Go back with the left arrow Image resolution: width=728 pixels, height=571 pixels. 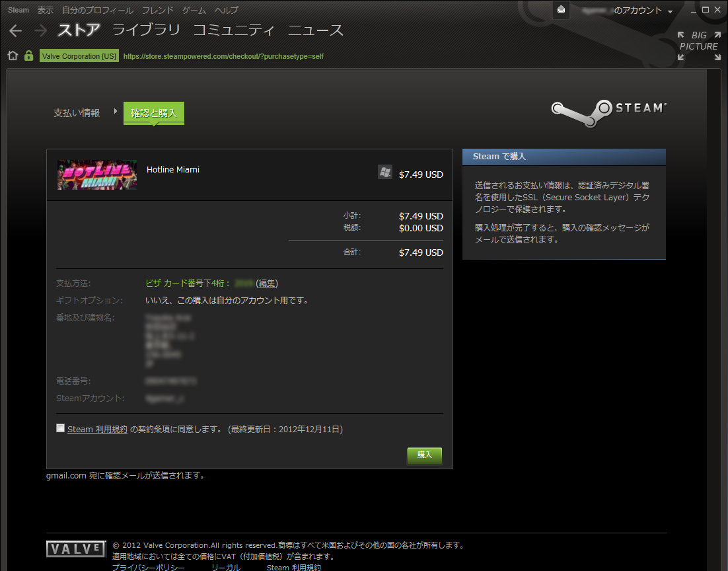(15, 30)
